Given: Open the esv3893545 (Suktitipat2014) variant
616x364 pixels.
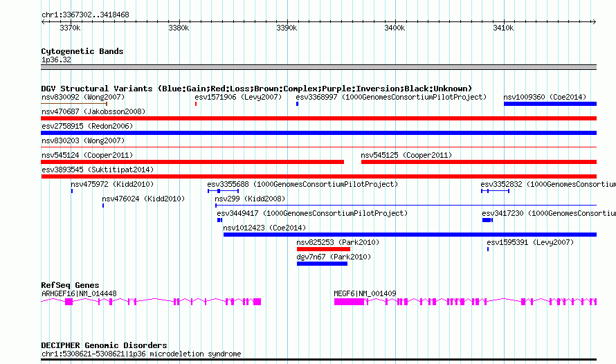Looking at the screenshot, I should (x=98, y=170).
